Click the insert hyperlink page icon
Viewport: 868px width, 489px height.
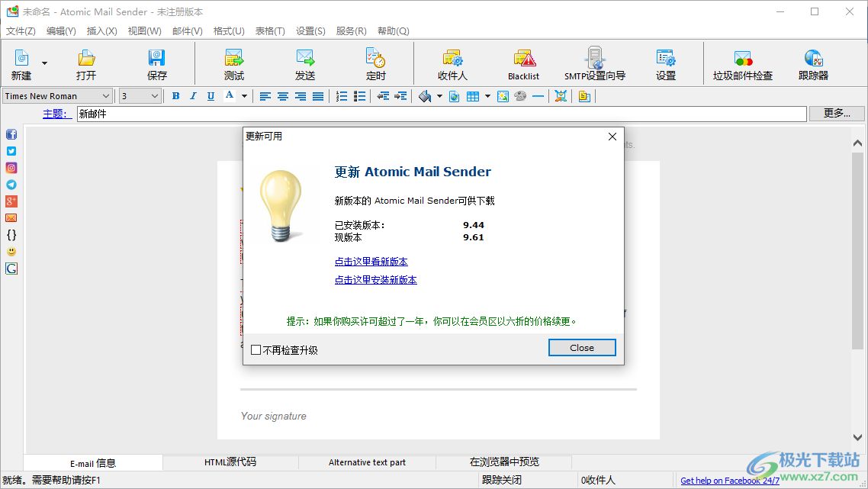click(455, 96)
